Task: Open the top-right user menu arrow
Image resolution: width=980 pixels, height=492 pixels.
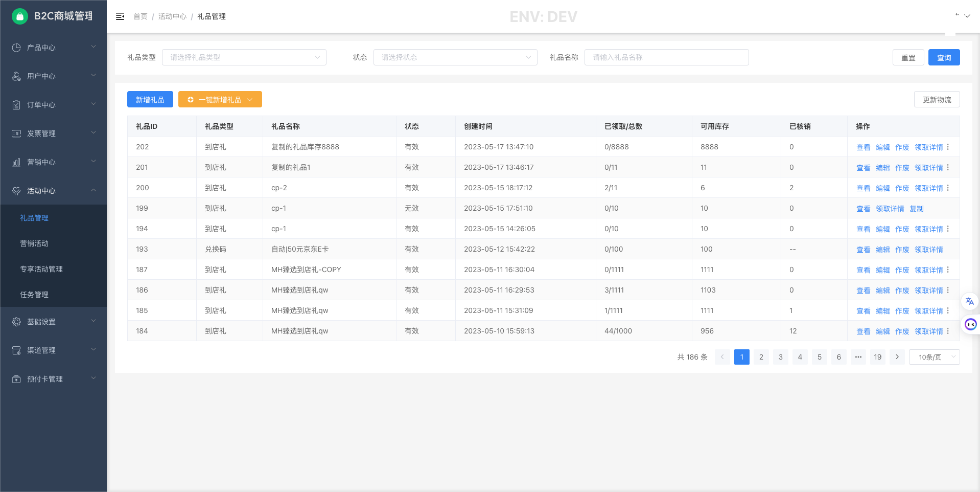Action: pyautogui.click(x=967, y=16)
